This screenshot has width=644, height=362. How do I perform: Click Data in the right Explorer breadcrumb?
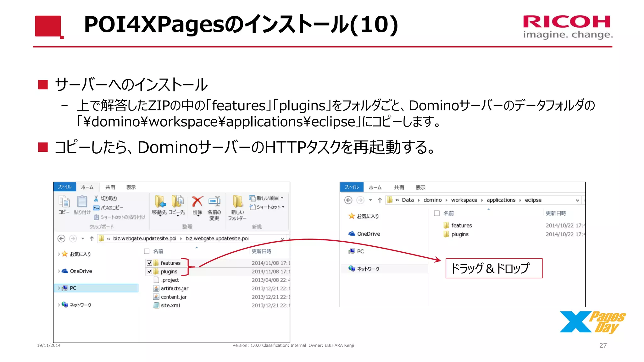[408, 200]
